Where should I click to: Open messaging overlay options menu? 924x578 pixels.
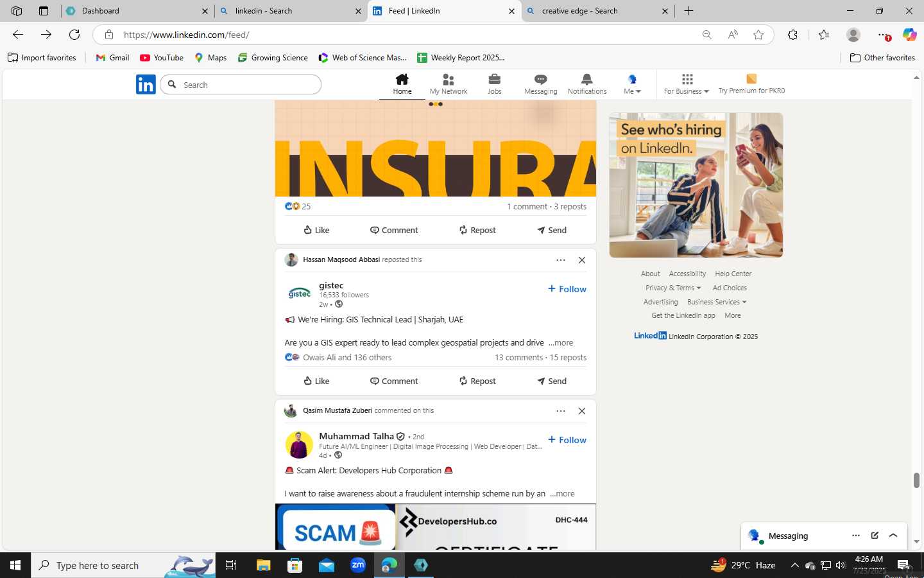coord(855,536)
